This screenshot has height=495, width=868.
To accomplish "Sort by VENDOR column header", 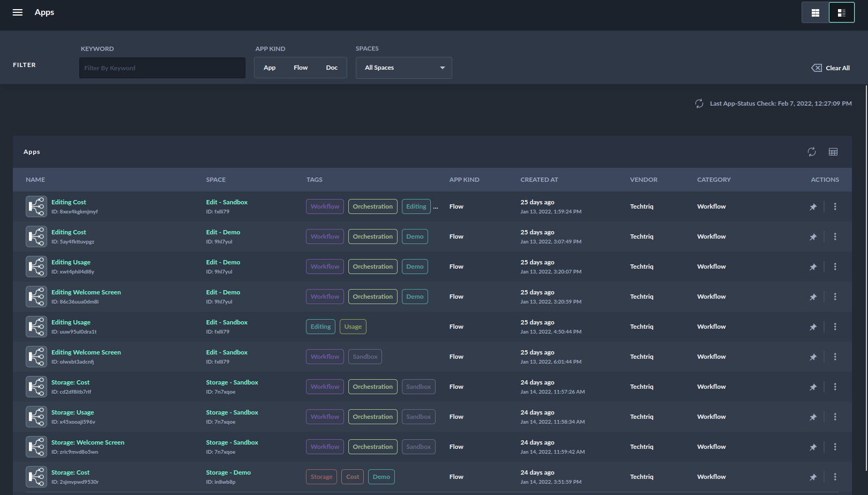I will point(643,180).
